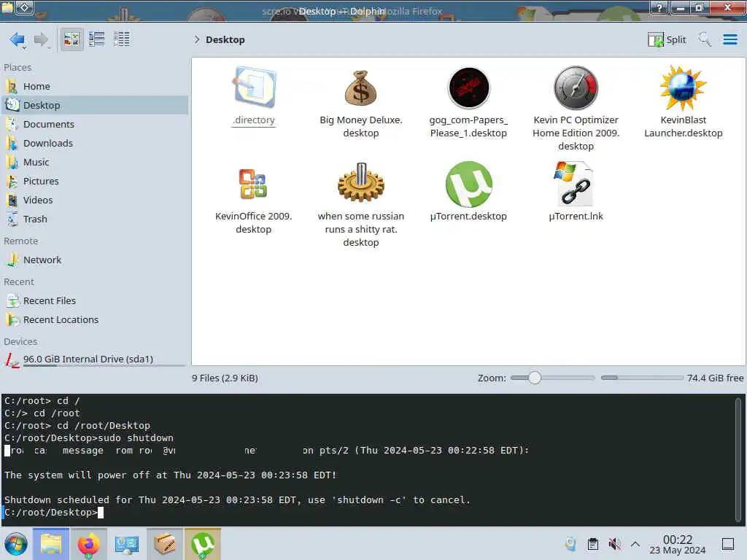Select Big Money Deluxe money bag icon

point(360,87)
